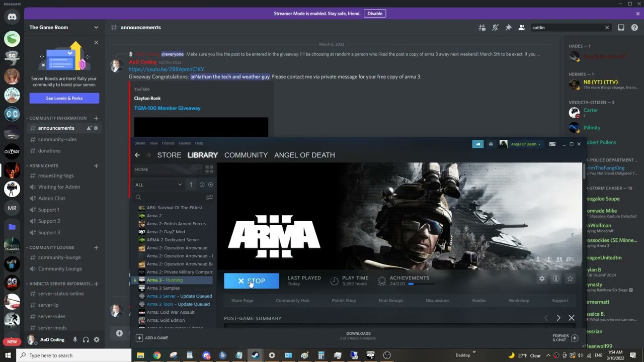The width and height of the screenshot is (644, 362).
Task: Open Arma 3 Community Hub link
Action: 292,301
